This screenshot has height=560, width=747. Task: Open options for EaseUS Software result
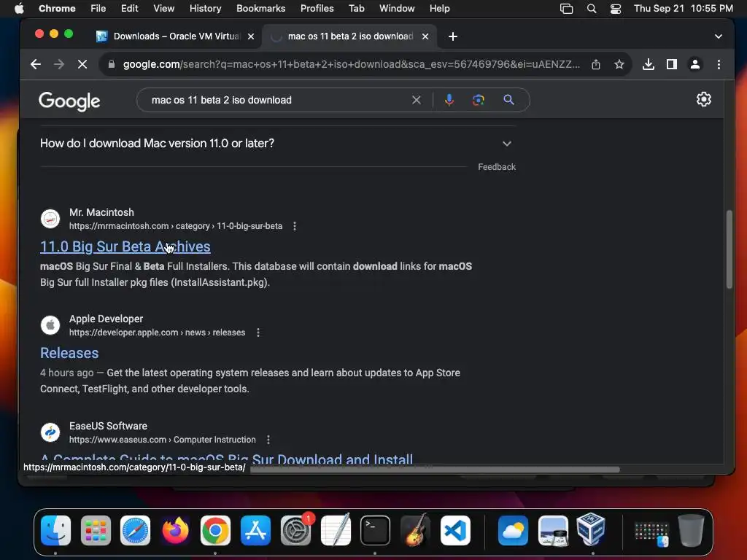click(x=268, y=440)
